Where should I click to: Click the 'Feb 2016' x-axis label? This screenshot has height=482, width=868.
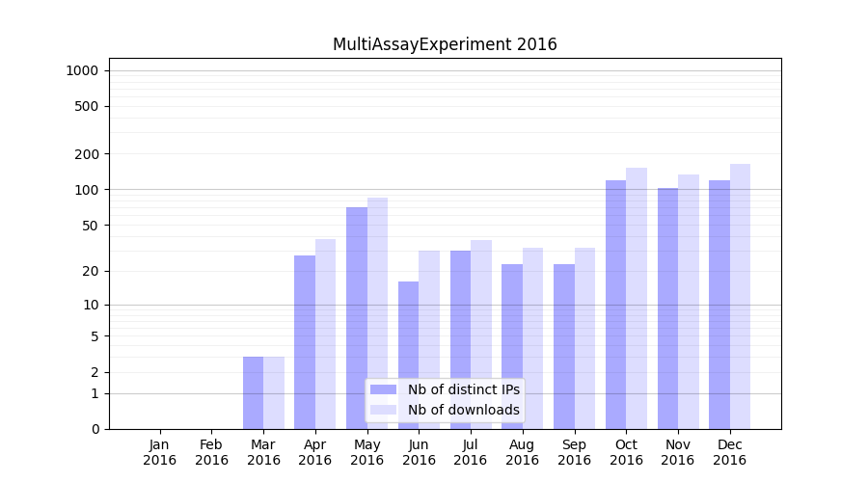point(211,452)
